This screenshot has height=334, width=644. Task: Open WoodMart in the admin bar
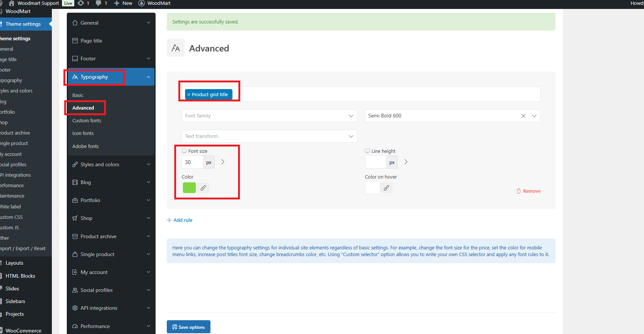[x=154, y=3]
